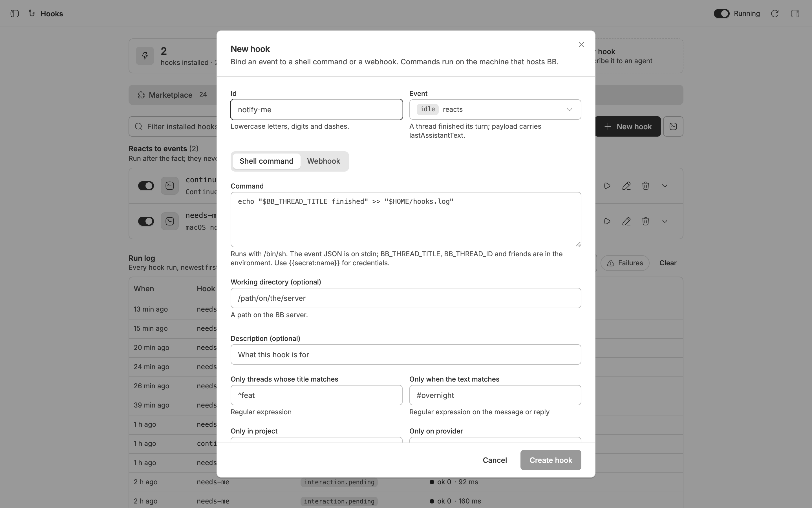Click the 'ok 0 · 92 ms' status cell
This screenshot has height=508, width=812.
pos(454,482)
